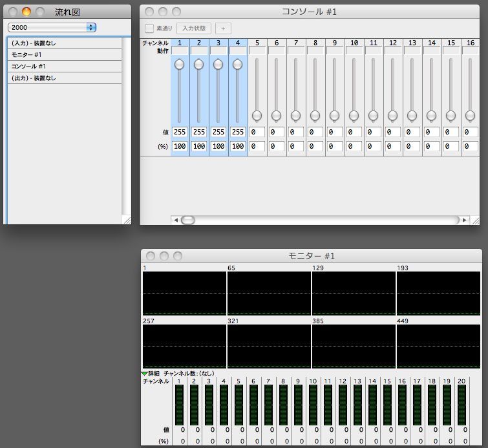Click Monitor channel 20 level meter

(x=462, y=405)
